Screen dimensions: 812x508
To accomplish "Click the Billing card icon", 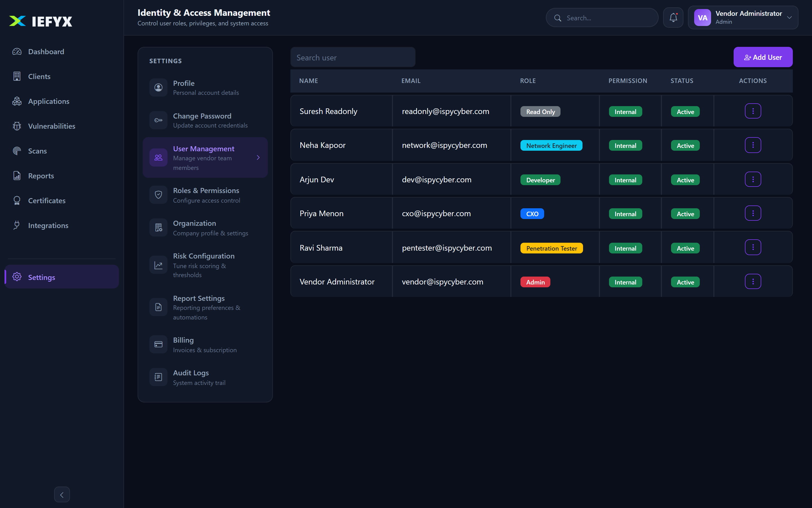I will (x=158, y=344).
